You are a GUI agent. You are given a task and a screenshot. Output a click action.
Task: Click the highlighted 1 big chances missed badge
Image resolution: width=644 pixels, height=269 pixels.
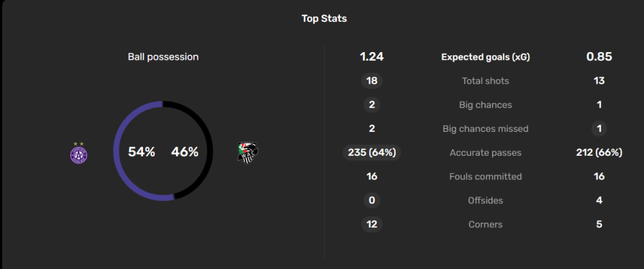tap(599, 129)
